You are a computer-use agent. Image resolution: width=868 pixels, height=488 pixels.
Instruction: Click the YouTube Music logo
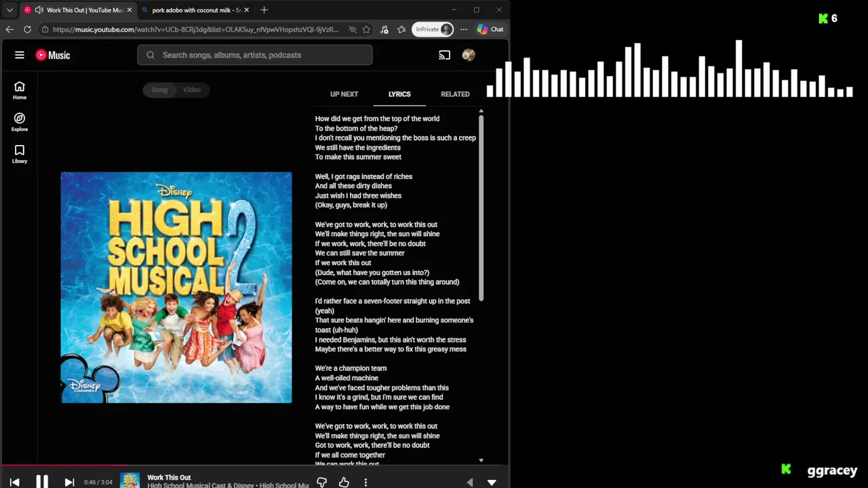tap(53, 55)
